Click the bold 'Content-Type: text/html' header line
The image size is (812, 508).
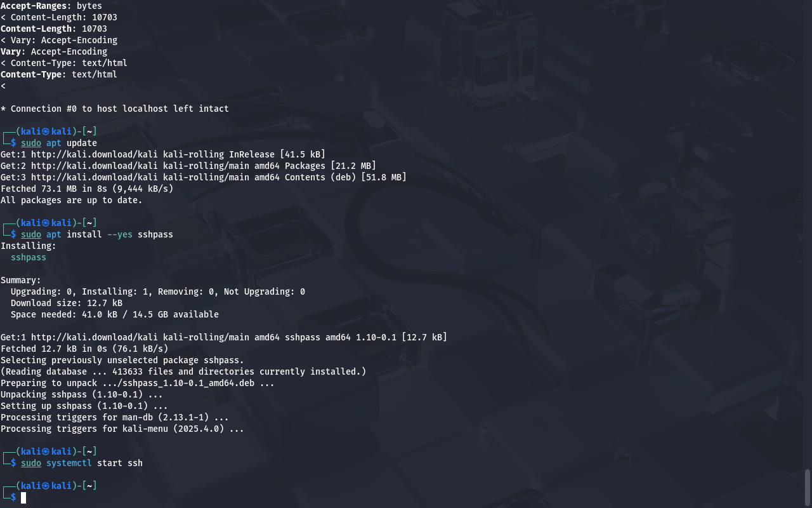pyautogui.click(x=59, y=74)
